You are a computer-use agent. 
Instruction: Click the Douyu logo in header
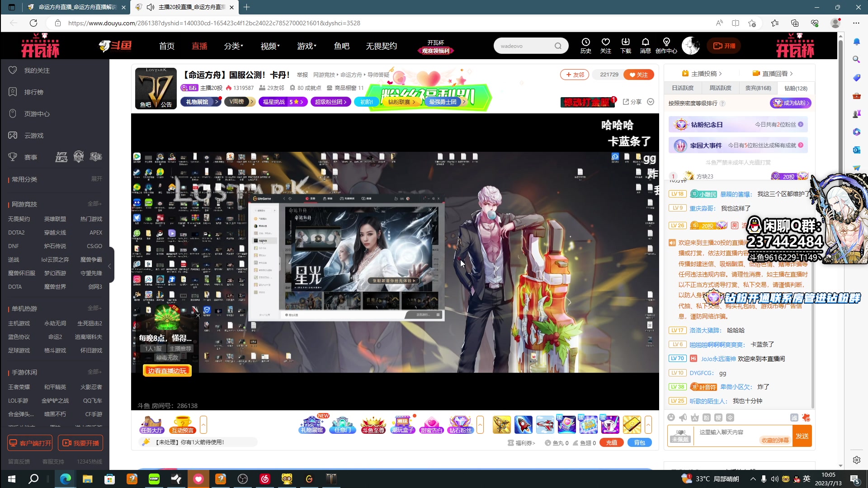coord(115,46)
